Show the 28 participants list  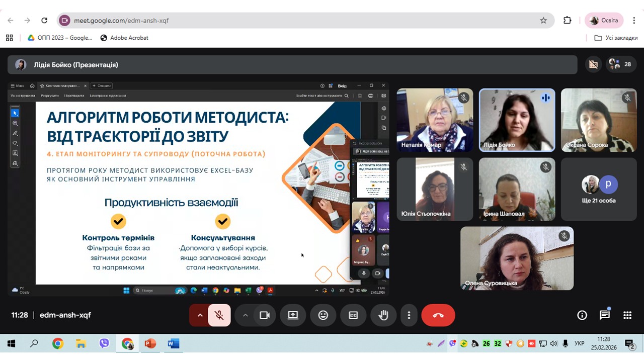(x=620, y=64)
